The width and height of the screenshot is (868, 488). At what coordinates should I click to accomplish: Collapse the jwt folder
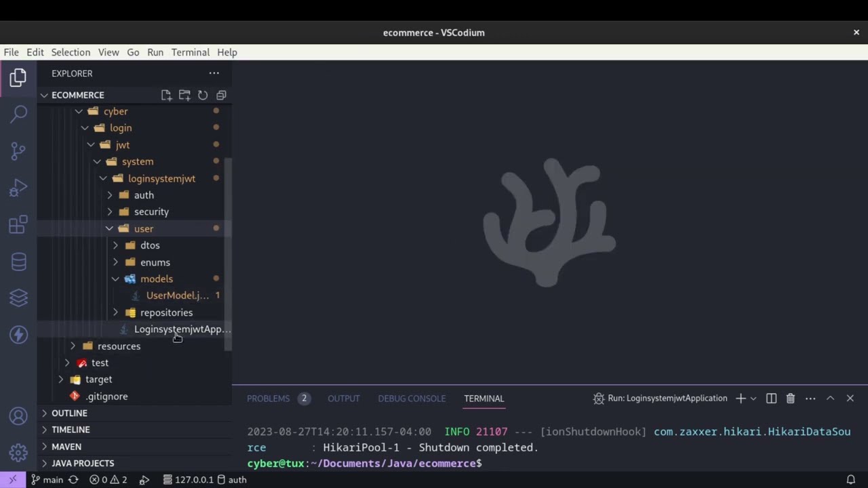[x=134, y=144]
